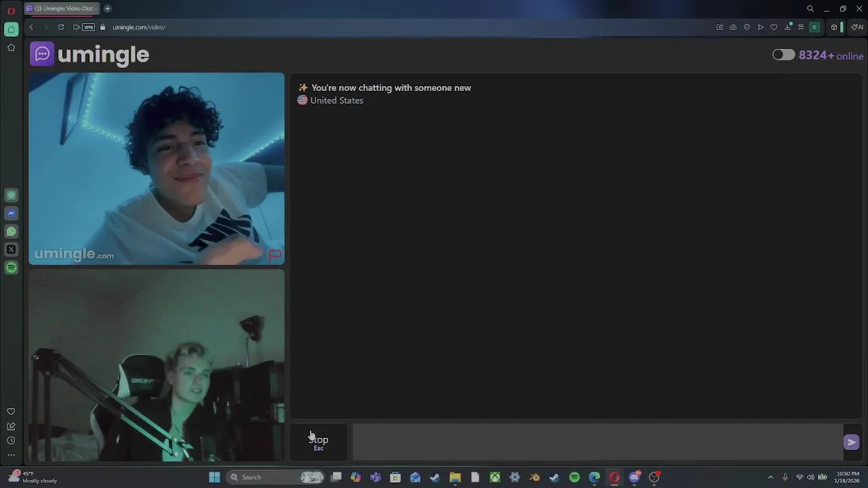Screen dimensions: 868x488
Task: Open Microsoft Teams from the taskbar
Action: 376,477
